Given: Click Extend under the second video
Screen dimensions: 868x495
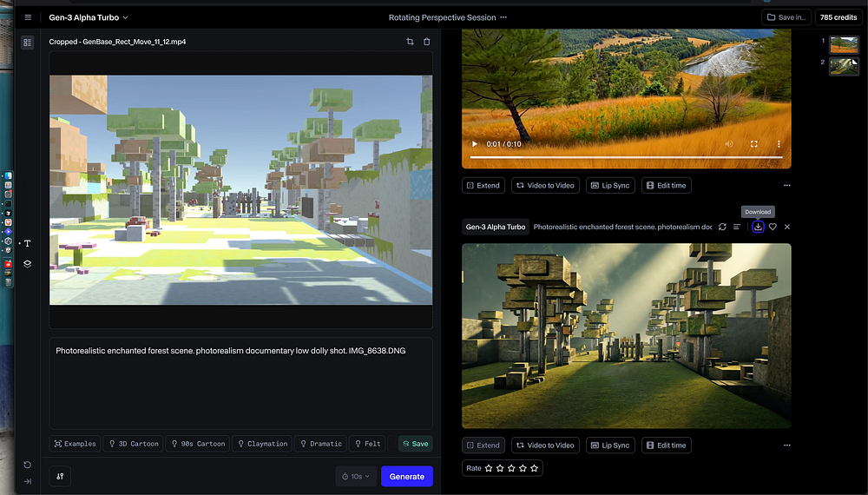Looking at the screenshot, I should click(483, 445).
